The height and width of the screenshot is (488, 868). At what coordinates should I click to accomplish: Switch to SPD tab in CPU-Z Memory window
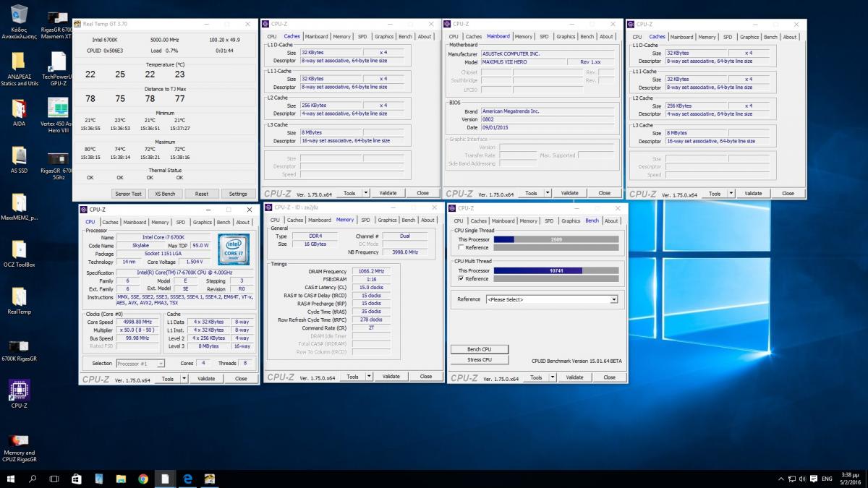[x=365, y=220]
